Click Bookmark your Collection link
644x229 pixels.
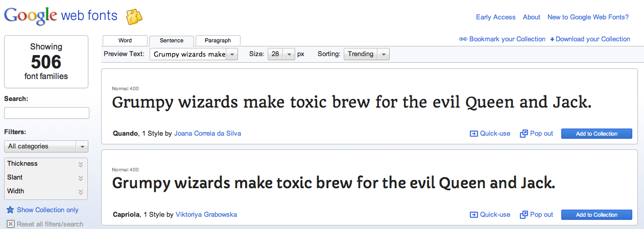(x=507, y=39)
